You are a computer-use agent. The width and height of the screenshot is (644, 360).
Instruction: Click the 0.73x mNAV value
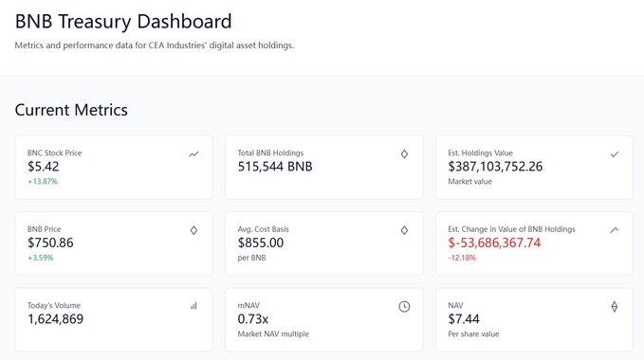(253, 319)
